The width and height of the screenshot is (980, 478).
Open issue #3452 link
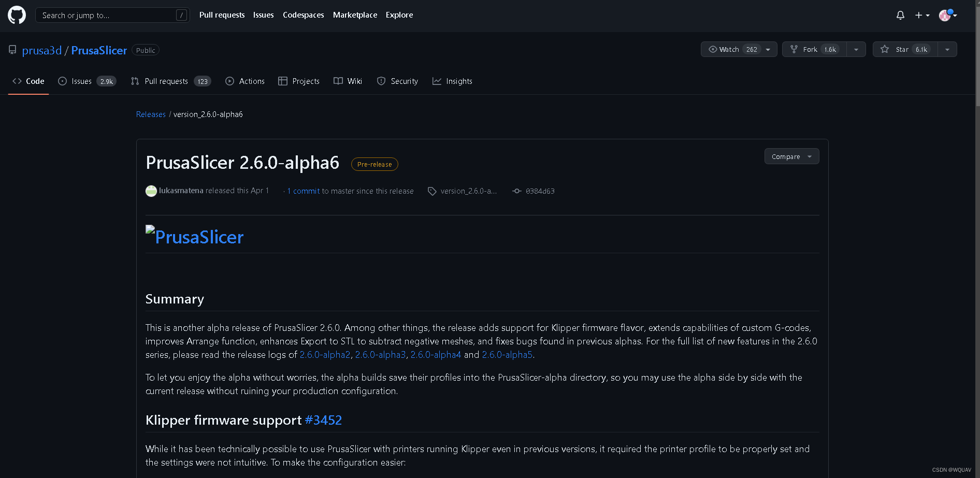click(323, 420)
